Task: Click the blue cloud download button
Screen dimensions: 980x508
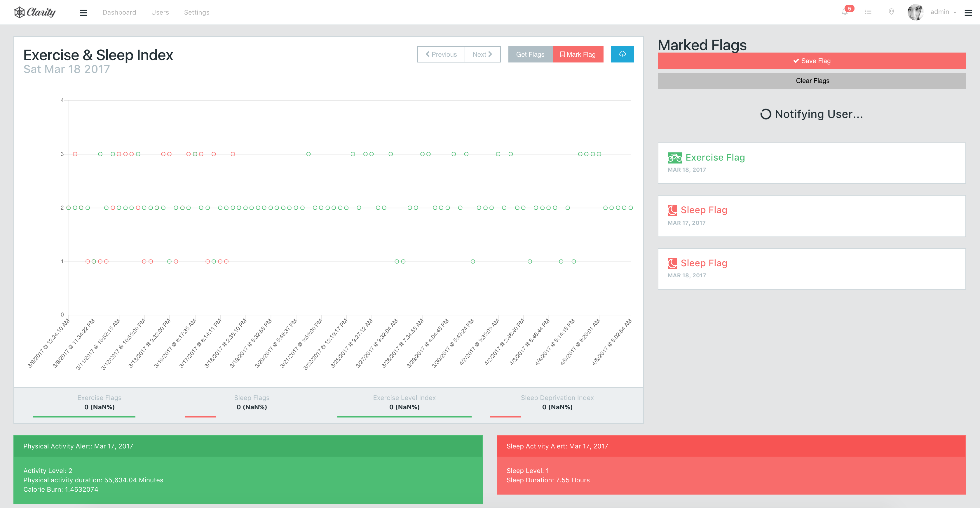Action: tap(622, 54)
